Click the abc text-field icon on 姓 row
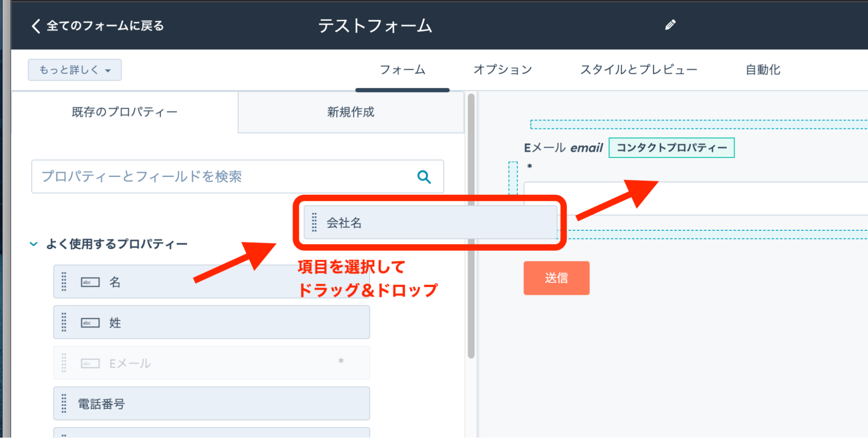The width and height of the screenshot is (868, 438). [x=90, y=323]
